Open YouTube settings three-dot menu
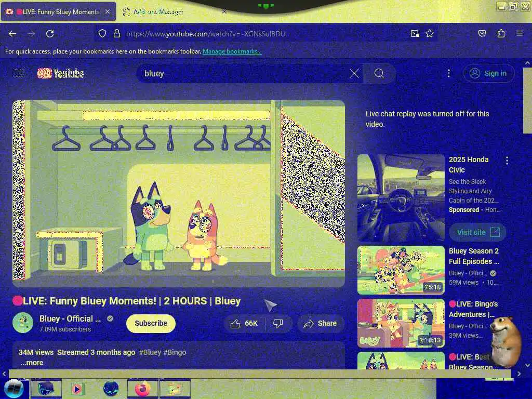 point(448,73)
